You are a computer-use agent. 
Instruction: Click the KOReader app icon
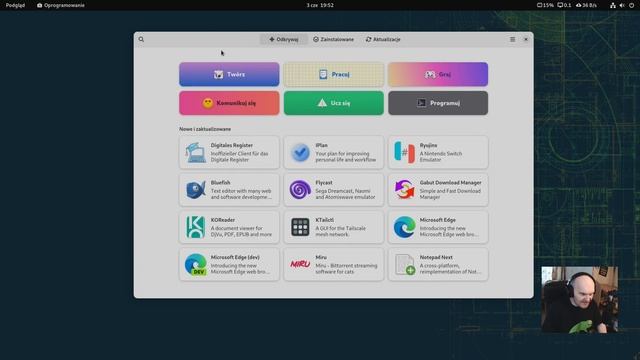196,227
